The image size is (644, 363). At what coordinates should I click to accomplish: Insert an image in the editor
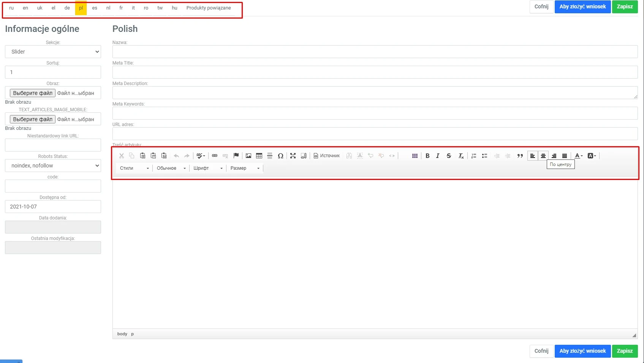[248, 156]
